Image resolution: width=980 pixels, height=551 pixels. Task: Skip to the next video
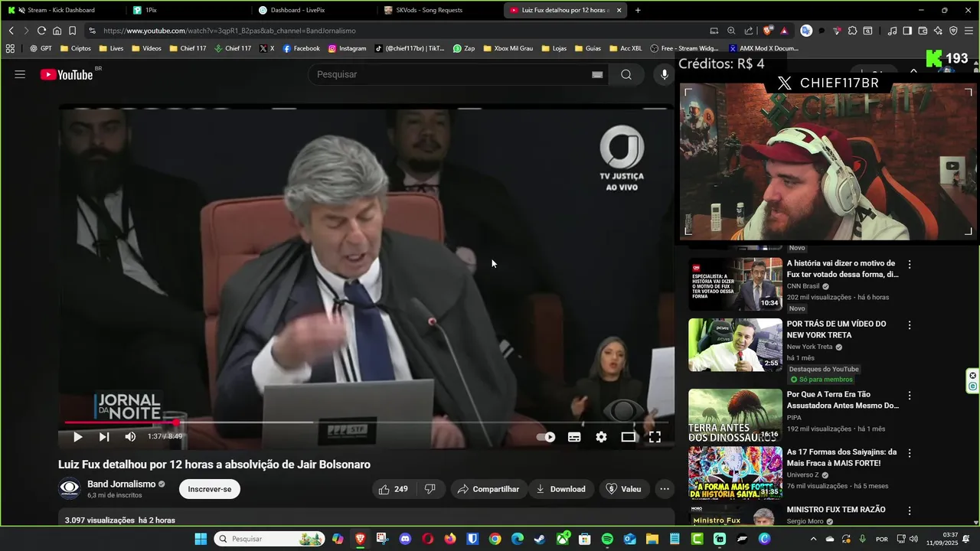pos(104,437)
